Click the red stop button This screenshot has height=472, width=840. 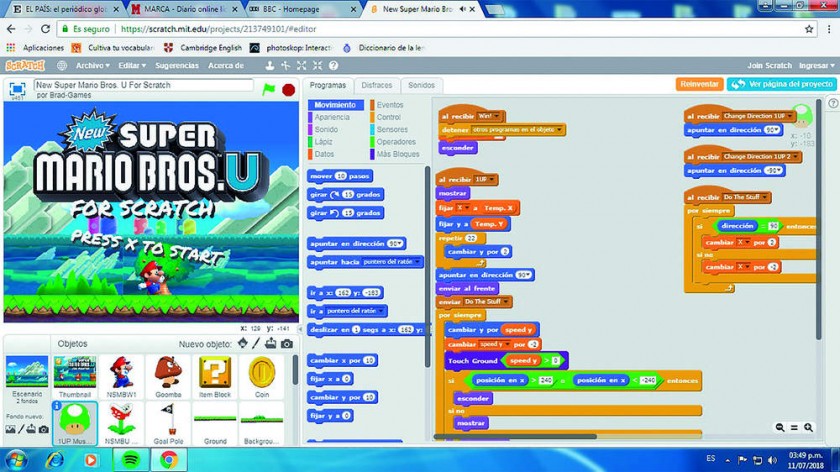289,89
